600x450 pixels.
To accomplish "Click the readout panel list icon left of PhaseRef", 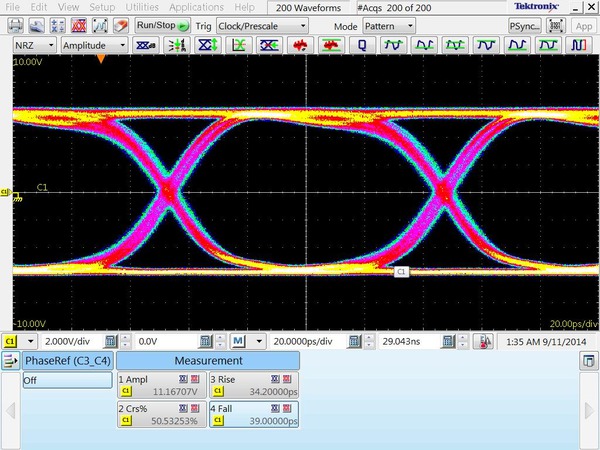I will 10,360.
